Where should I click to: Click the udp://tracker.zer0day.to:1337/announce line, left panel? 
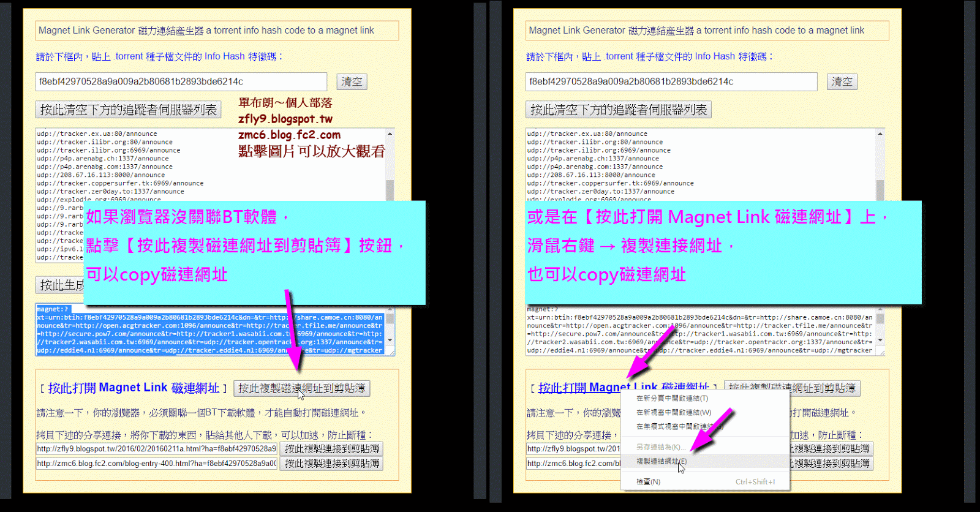110,192
